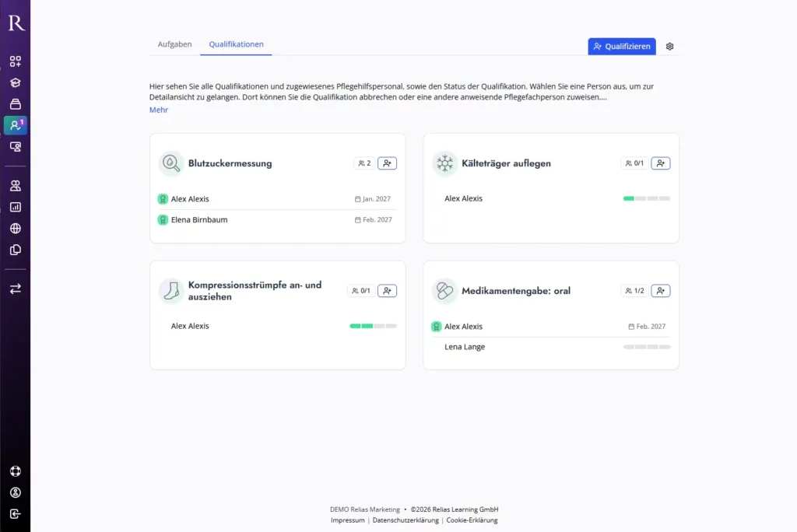The image size is (797, 532).
Task: Add person to Kälteträger auflegen qualification
Action: (661, 163)
